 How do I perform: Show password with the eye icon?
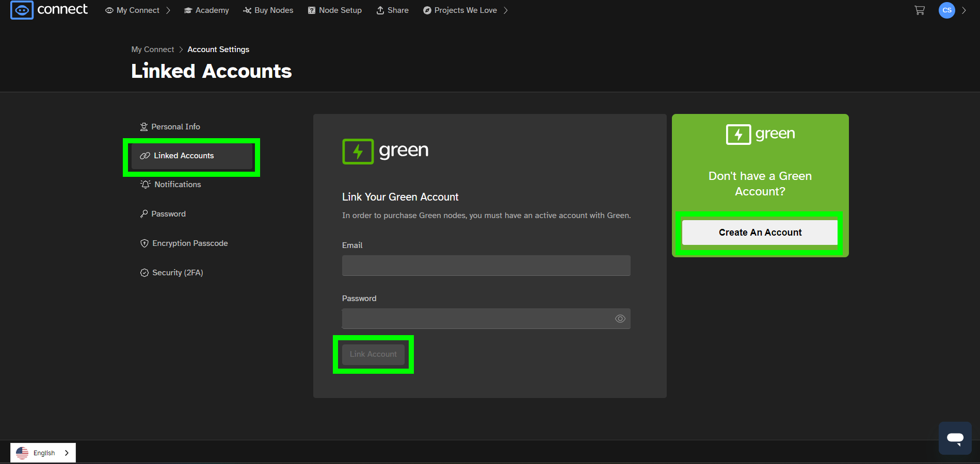620,319
